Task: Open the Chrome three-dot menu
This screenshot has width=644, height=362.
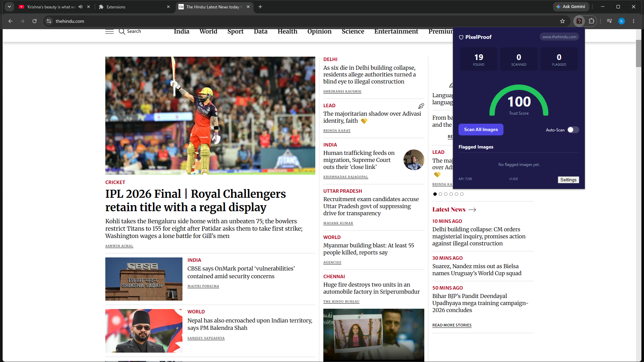Action: (x=634, y=21)
